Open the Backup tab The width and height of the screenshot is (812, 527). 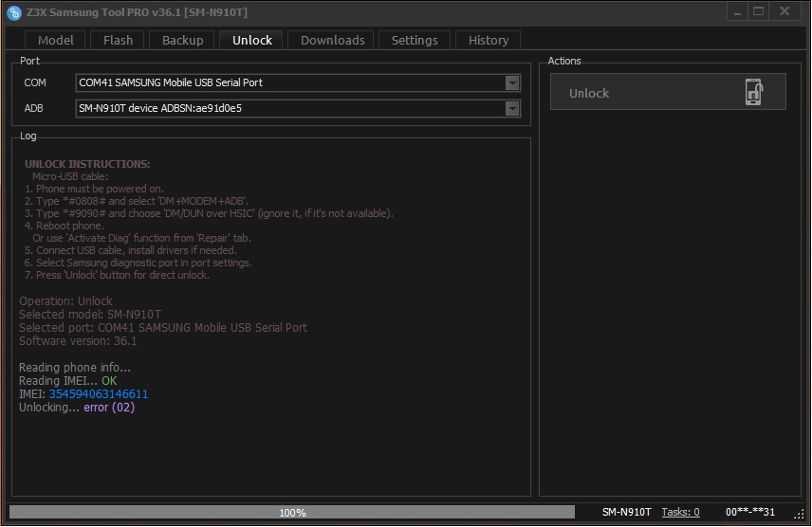click(x=182, y=40)
